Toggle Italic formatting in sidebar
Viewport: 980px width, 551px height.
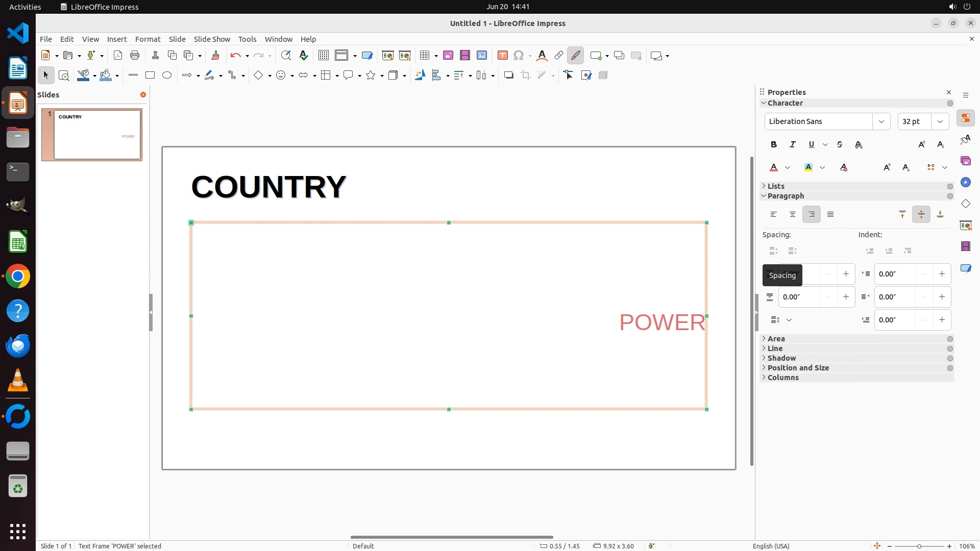tap(792, 144)
